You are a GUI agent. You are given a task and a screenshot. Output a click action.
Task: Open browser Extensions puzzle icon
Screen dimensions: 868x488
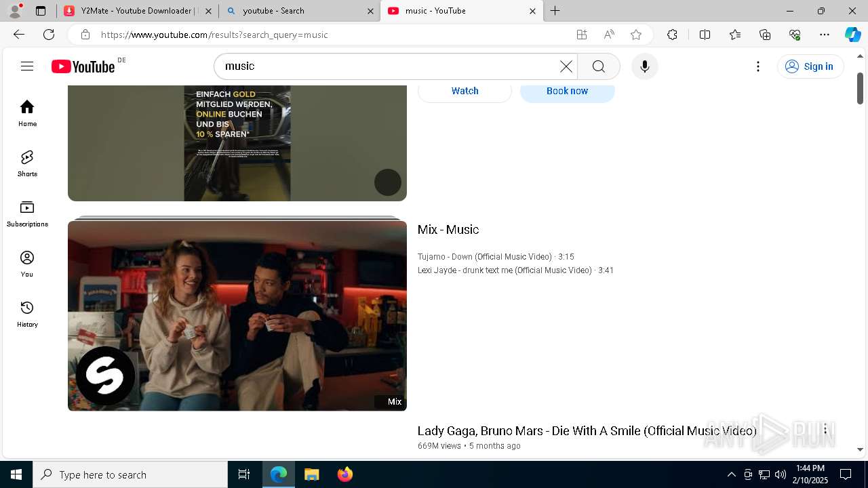672,35
